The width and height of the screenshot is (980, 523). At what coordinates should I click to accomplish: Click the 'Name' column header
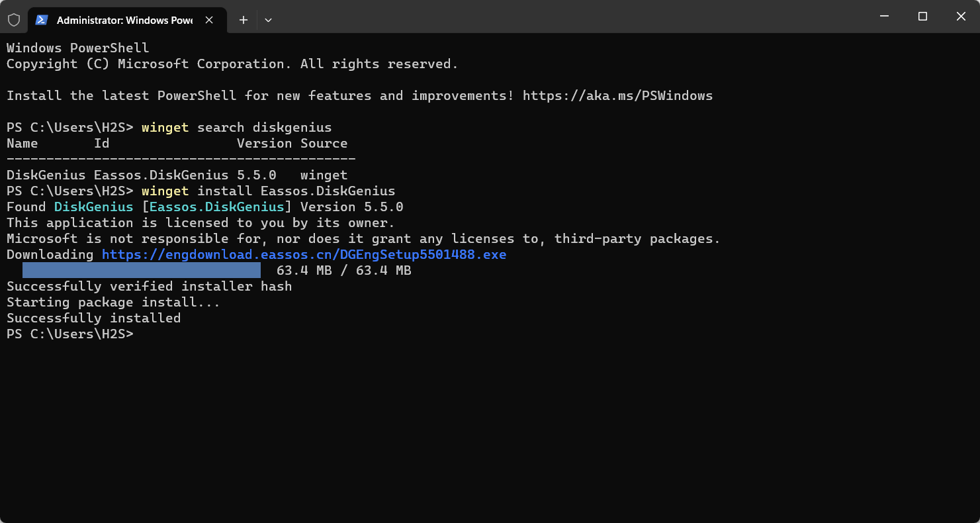coord(22,144)
